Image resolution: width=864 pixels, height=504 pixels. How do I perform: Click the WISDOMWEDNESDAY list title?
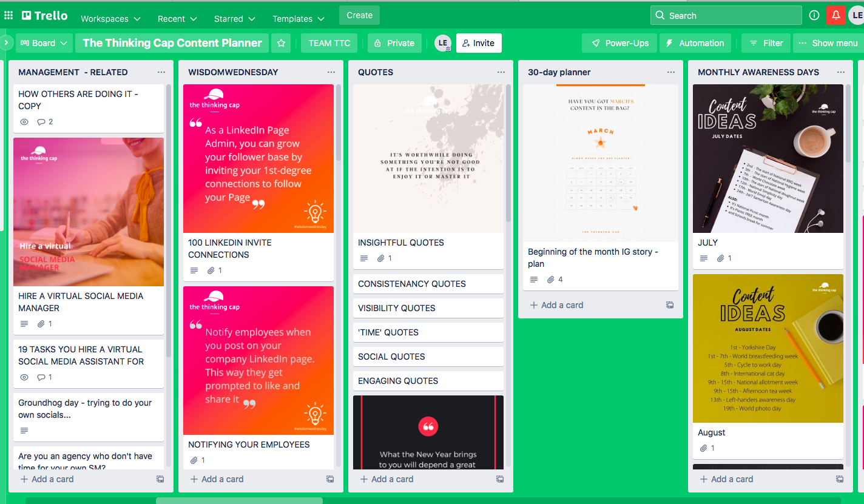233,72
